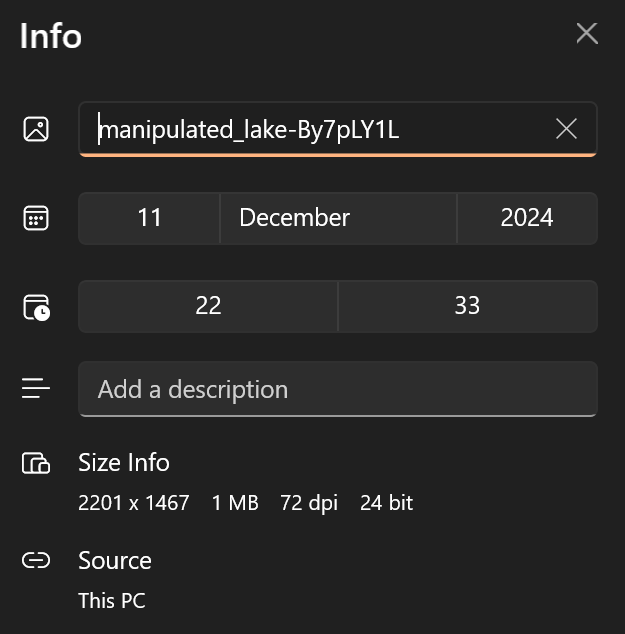Click the Size Info icon

(36, 463)
